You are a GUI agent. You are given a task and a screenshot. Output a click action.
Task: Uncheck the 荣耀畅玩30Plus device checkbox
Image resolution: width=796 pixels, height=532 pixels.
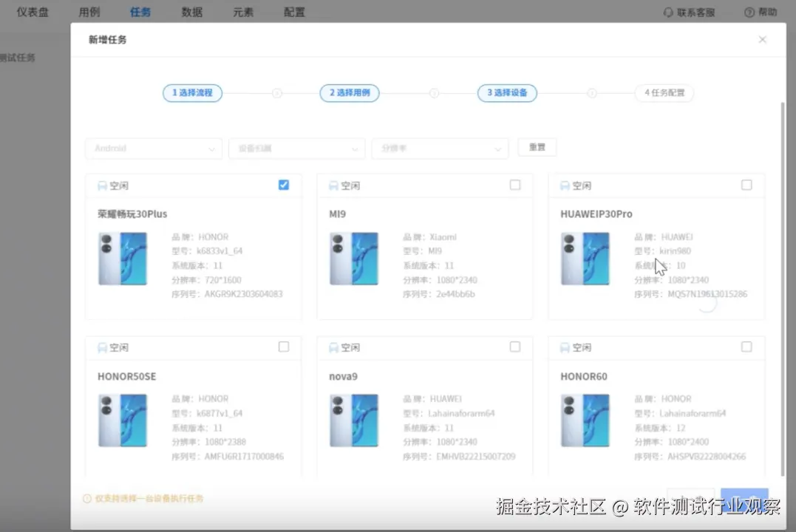coord(284,185)
